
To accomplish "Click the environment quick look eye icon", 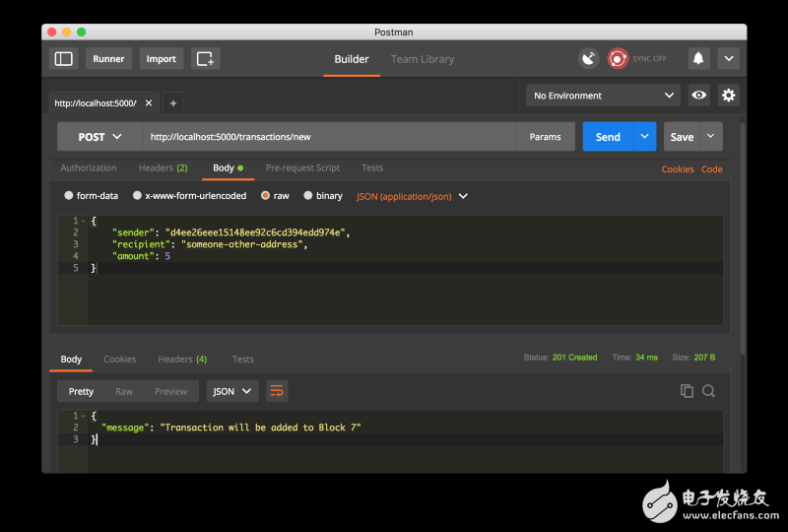I will [699, 96].
